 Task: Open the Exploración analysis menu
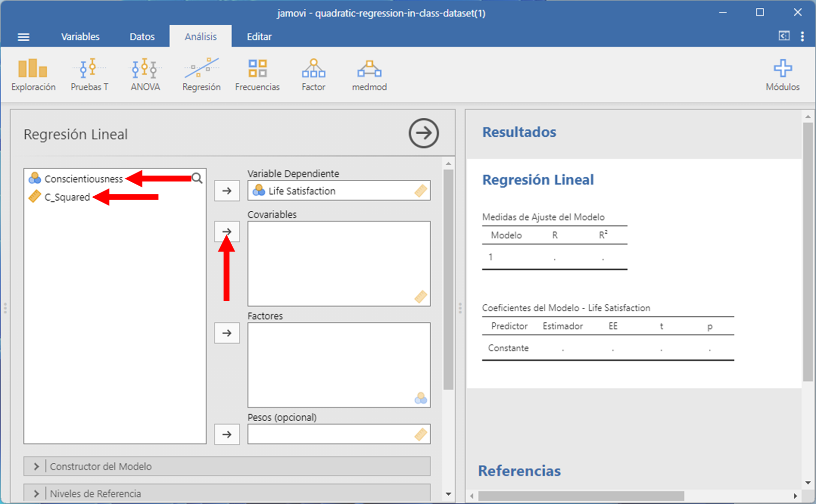[x=33, y=75]
